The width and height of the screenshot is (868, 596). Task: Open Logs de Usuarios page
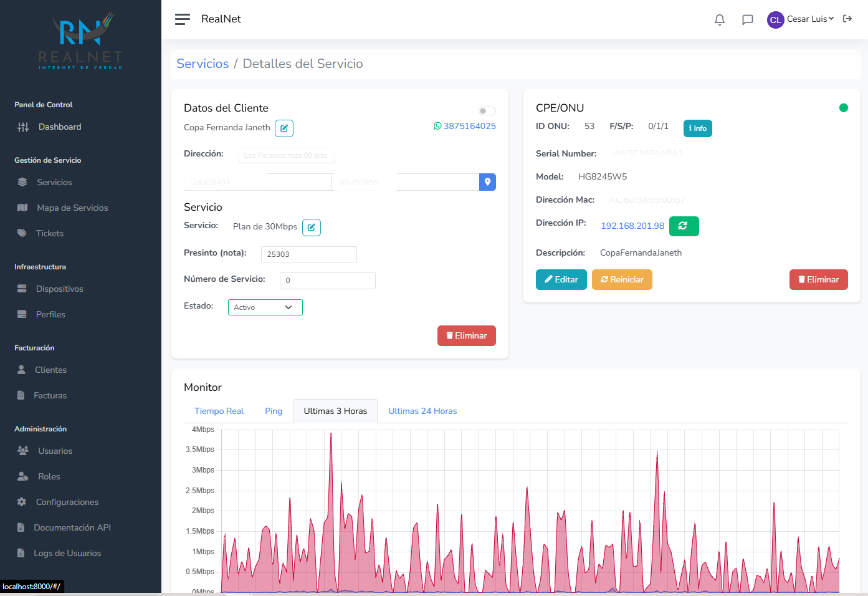[x=67, y=553]
